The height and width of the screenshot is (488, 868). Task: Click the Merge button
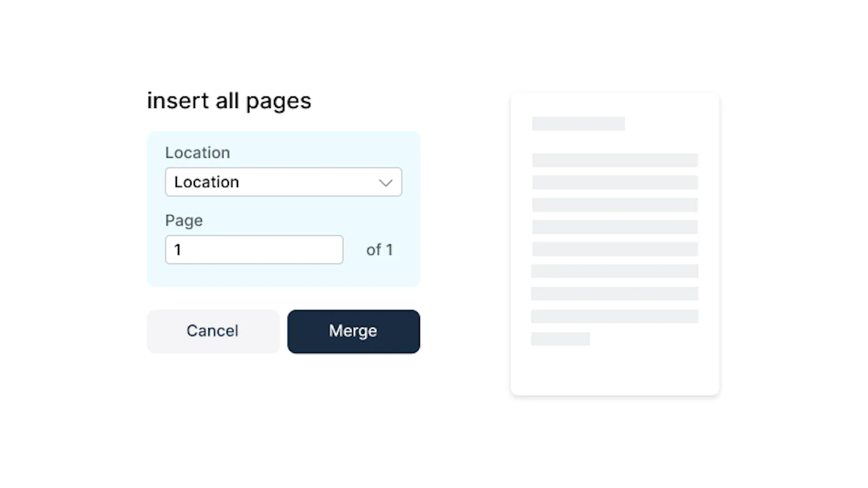[x=353, y=331]
